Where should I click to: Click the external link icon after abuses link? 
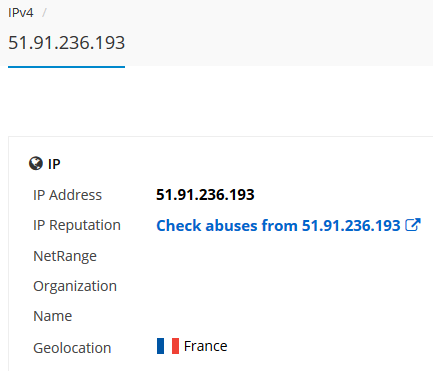coord(413,225)
